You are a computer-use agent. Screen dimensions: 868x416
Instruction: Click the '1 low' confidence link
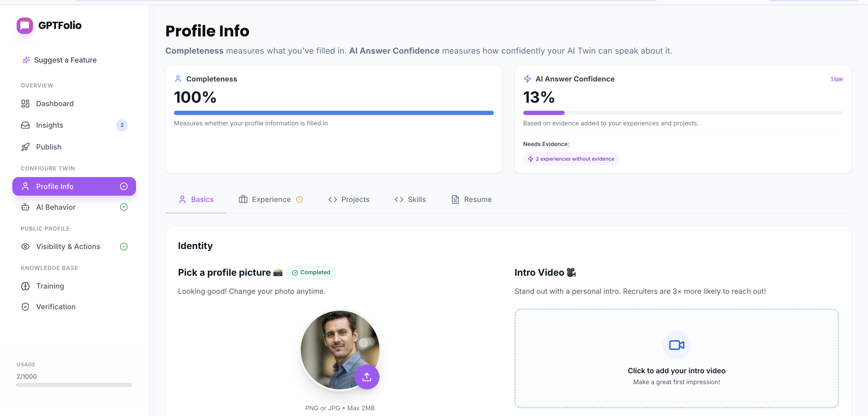[x=836, y=79]
